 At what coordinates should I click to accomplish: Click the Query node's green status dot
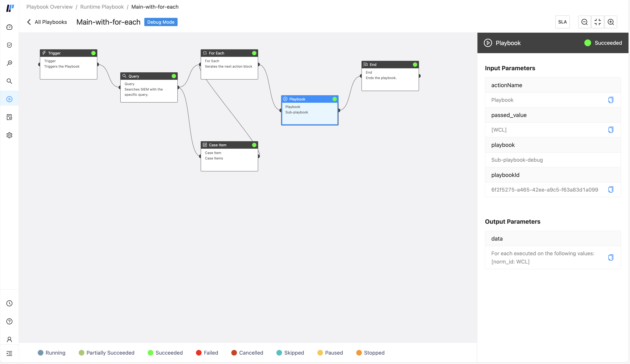[x=174, y=76]
